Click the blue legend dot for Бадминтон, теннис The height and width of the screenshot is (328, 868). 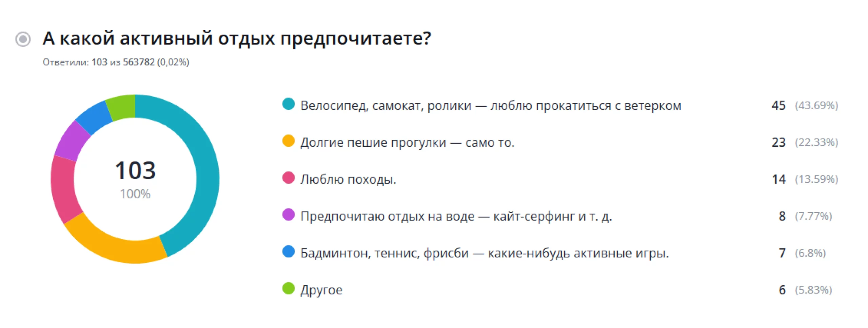click(288, 252)
